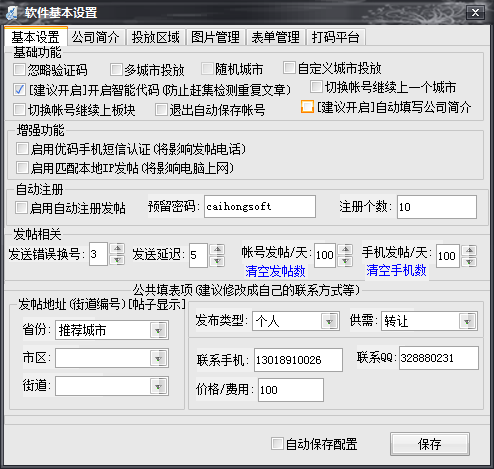Click the 联系QQ input field
This screenshot has height=469, width=494.
pos(439,358)
